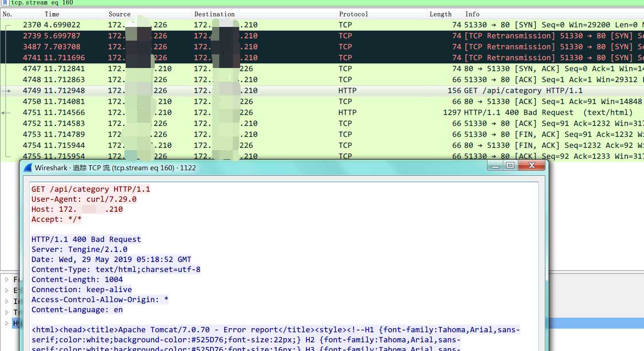Click the 'User-Agent: curl/7.29.0' line
Screen dimensions: 644x351
(84, 199)
